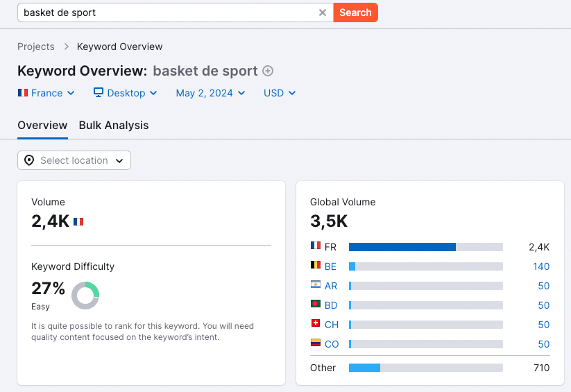Viewport: 571px width, 392px height.
Task: Click the Argentina flag icon
Action: click(x=316, y=285)
